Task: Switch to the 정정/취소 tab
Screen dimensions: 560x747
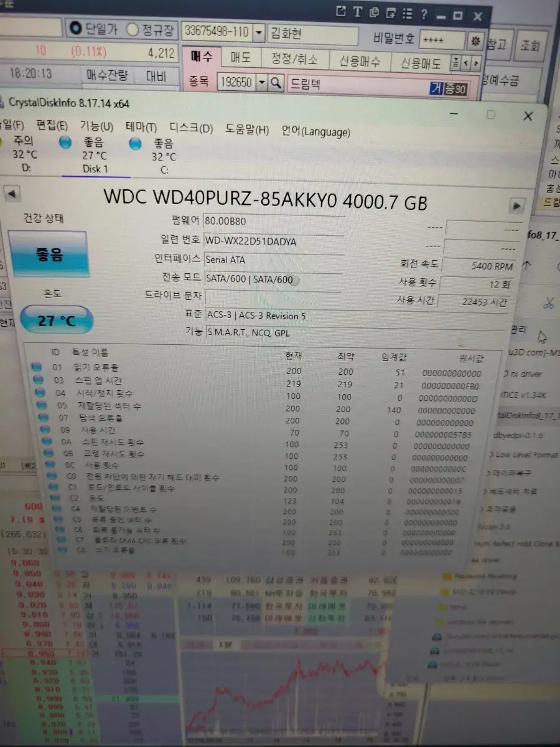Action: (x=294, y=60)
